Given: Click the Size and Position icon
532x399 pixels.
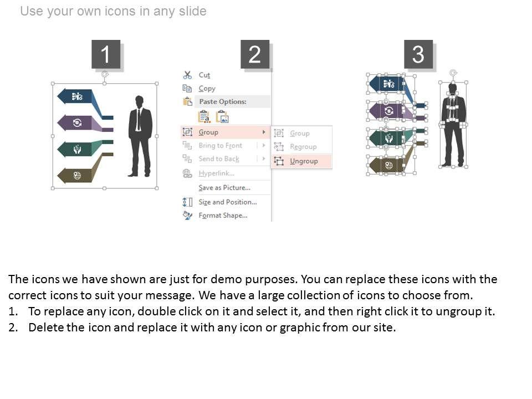Looking at the screenshot, I should tap(187, 202).
